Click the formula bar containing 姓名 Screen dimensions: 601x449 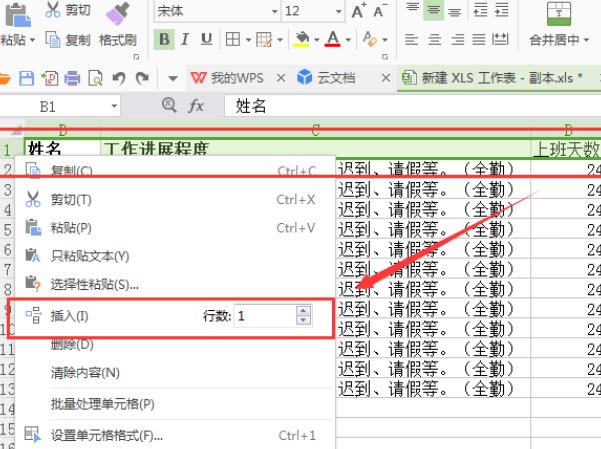[x=412, y=106]
